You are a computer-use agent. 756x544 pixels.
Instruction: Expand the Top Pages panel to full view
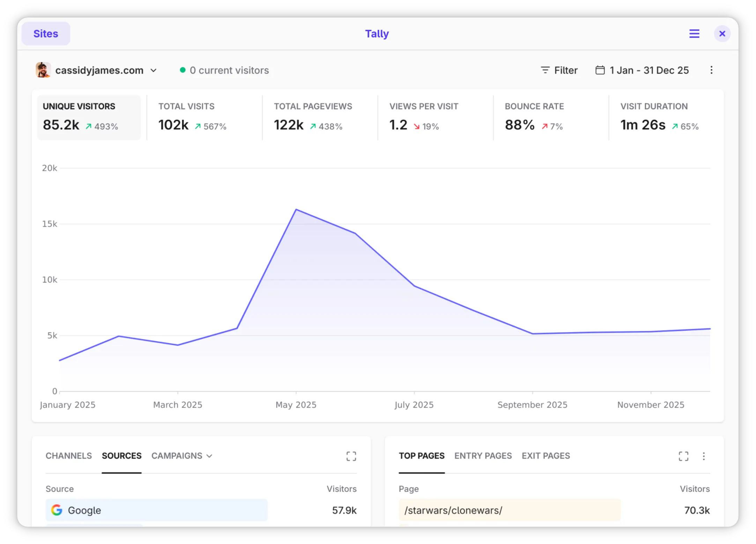(x=683, y=456)
